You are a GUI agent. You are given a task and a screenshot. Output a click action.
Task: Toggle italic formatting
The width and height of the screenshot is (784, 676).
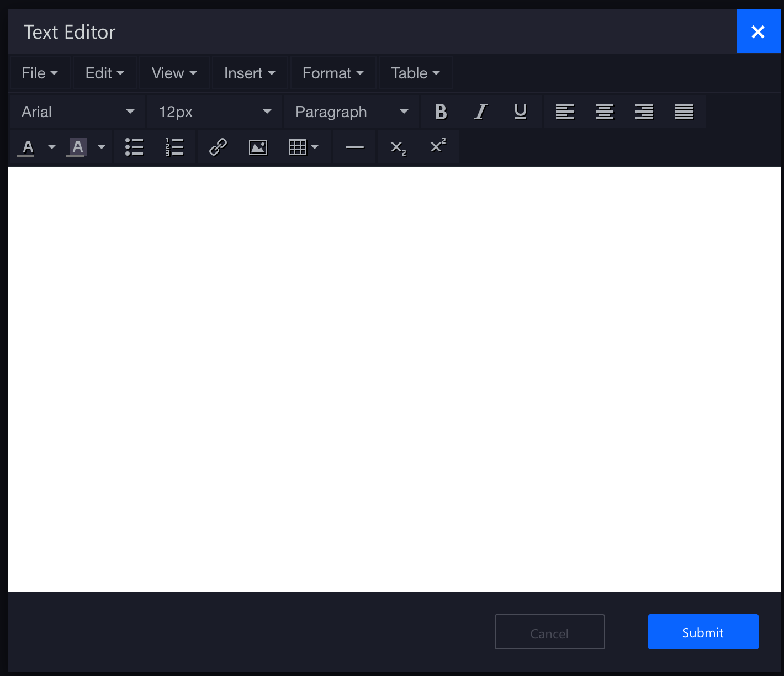click(x=480, y=112)
